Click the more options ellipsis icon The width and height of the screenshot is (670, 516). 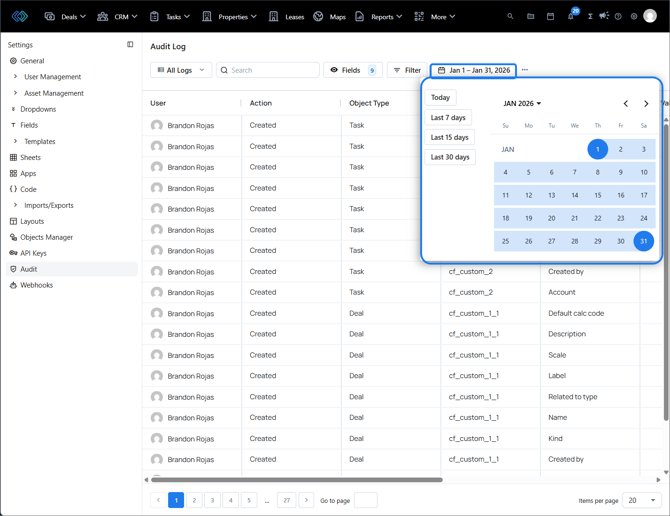click(x=525, y=70)
